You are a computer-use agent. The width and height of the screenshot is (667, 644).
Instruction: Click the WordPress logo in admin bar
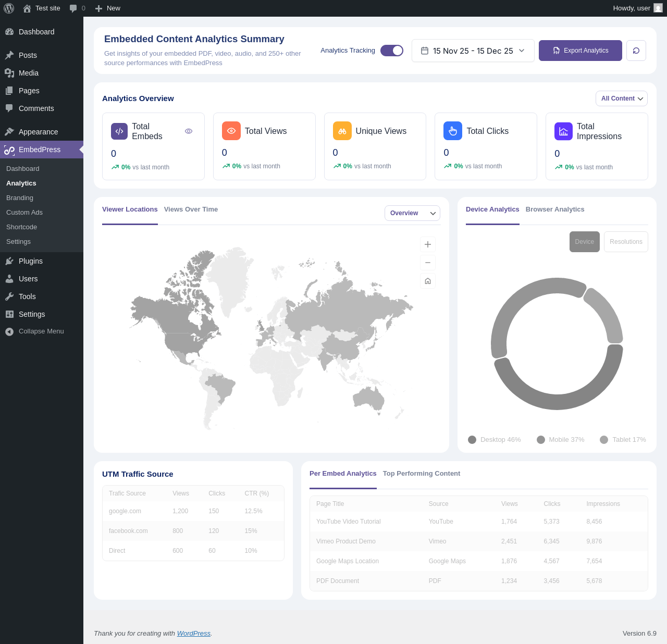9,8
